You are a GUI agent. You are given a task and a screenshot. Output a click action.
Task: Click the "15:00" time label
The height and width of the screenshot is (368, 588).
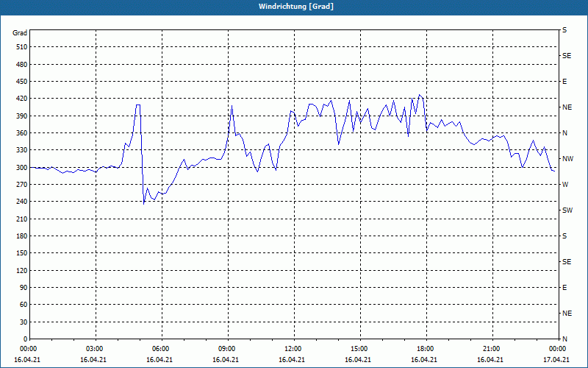pyautogui.click(x=359, y=349)
